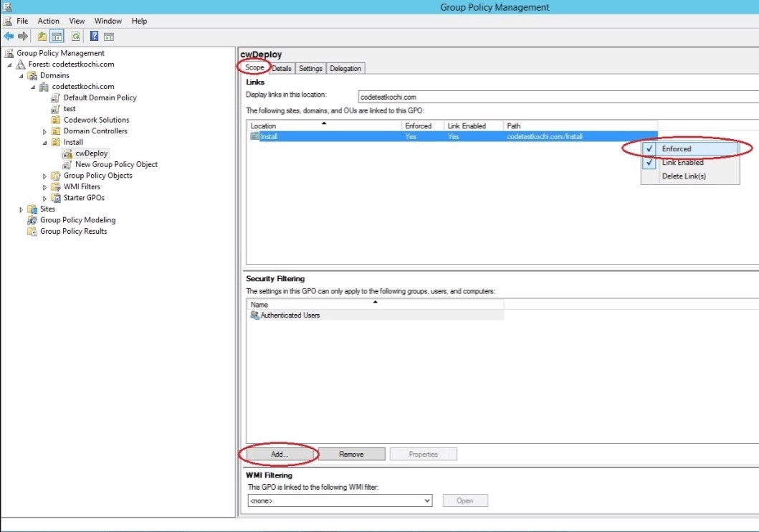Image resolution: width=759 pixels, height=532 pixels.
Task: Click the Refresh toolbar icon
Action: click(x=75, y=37)
